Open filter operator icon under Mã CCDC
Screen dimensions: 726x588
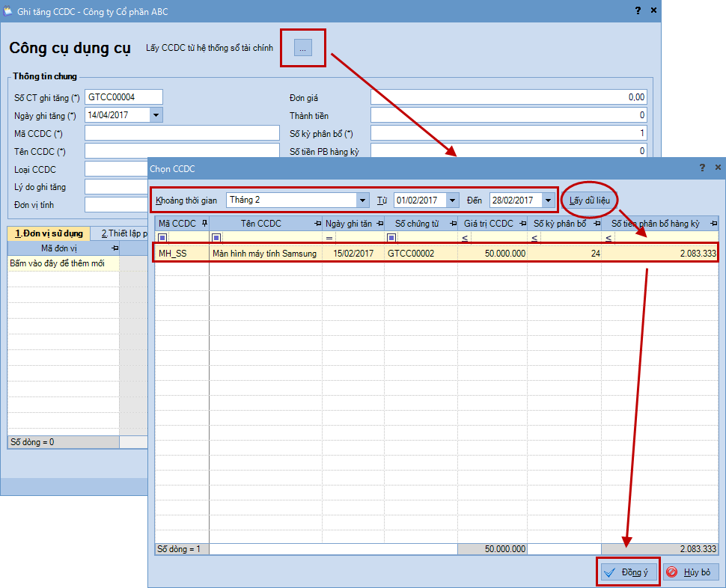162,238
